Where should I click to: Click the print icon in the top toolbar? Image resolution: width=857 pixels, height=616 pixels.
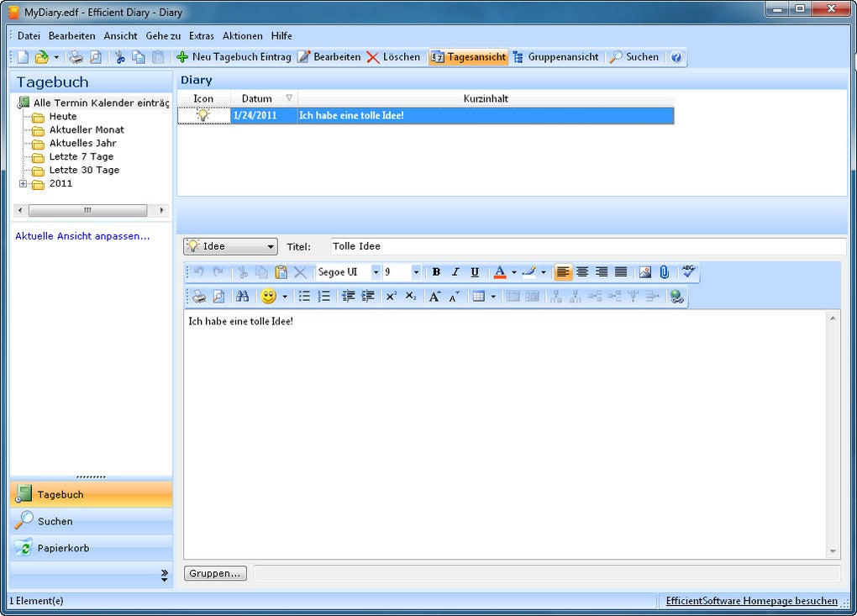coord(76,57)
